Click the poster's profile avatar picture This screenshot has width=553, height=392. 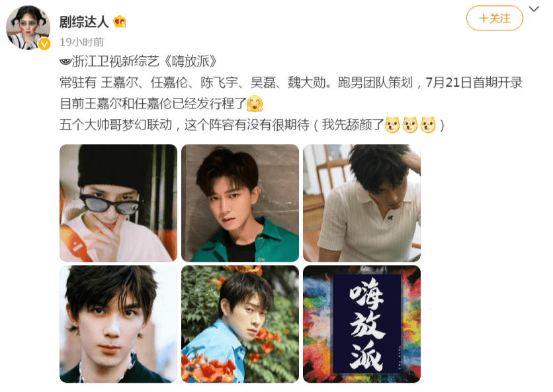[28, 28]
